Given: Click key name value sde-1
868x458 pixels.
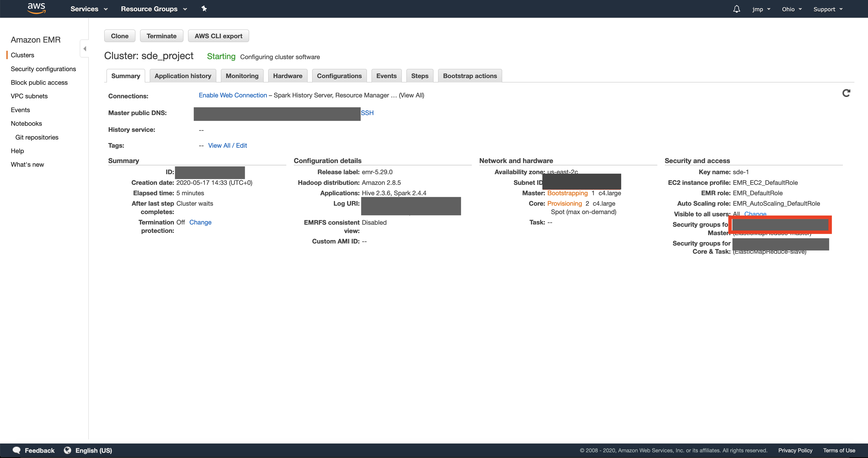Looking at the screenshot, I should coord(741,172).
